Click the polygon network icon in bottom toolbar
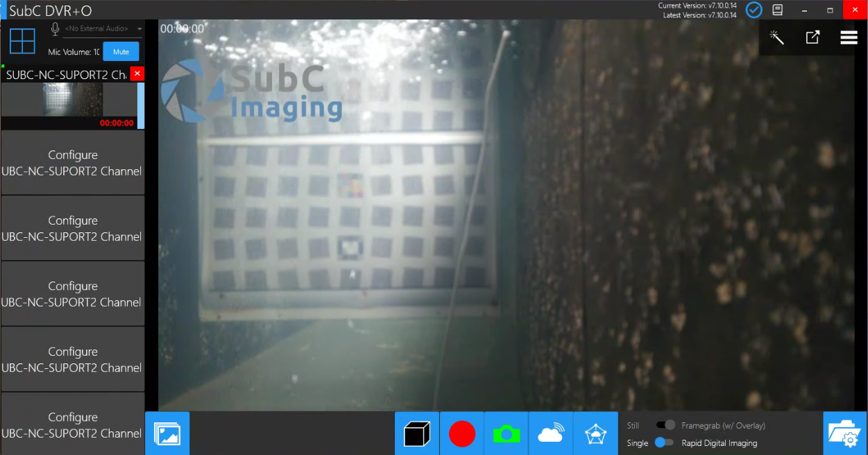Viewport: 868px width, 455px height. click(x=595, y=433)
